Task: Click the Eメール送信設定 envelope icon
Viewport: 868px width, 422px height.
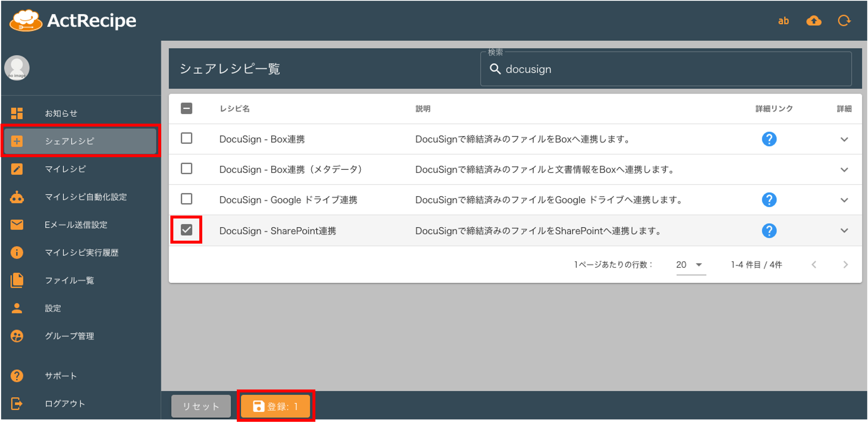Action: point(17,225)
